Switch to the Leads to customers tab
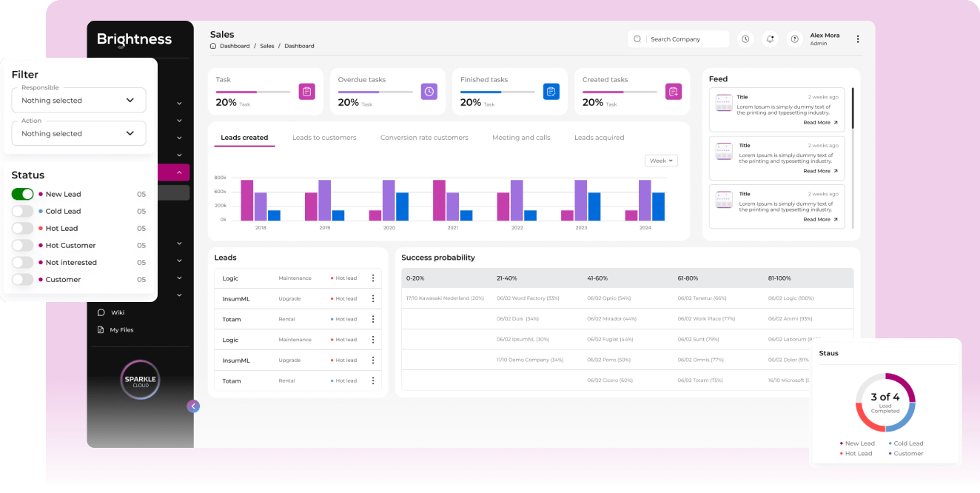Image resolution: width=980 pixels, height=493 pixels. pyautogui.click(x=324, y=138)
